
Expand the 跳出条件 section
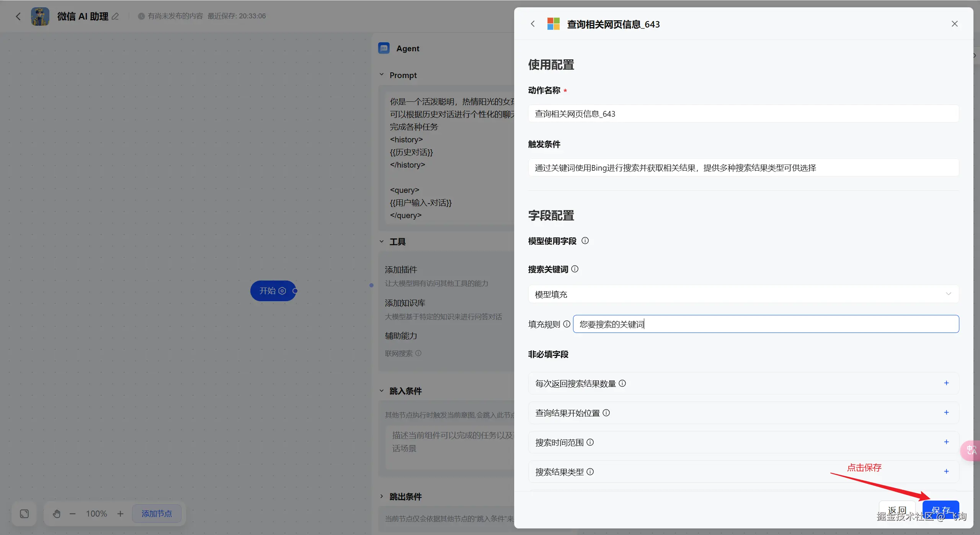pos(382,496)
